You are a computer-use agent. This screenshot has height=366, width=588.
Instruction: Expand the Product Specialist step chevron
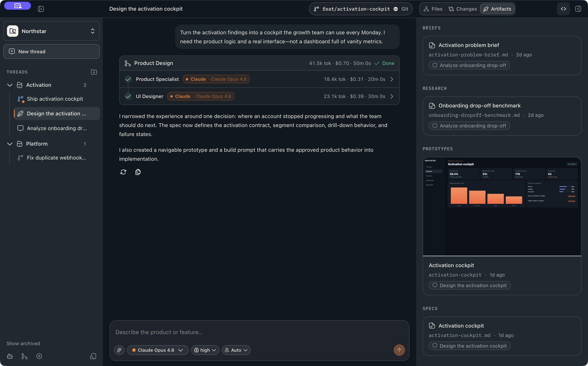(392, 79)
